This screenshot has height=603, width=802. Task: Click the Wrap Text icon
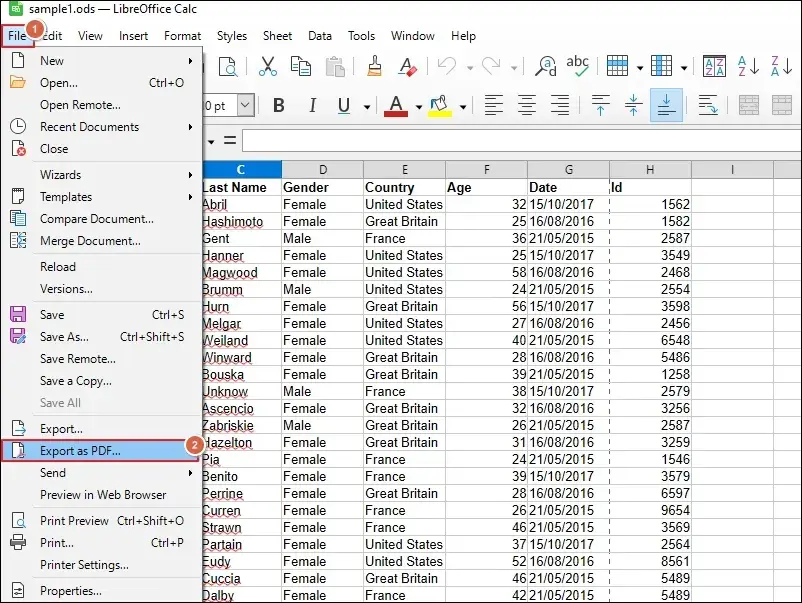coord(708,105)
